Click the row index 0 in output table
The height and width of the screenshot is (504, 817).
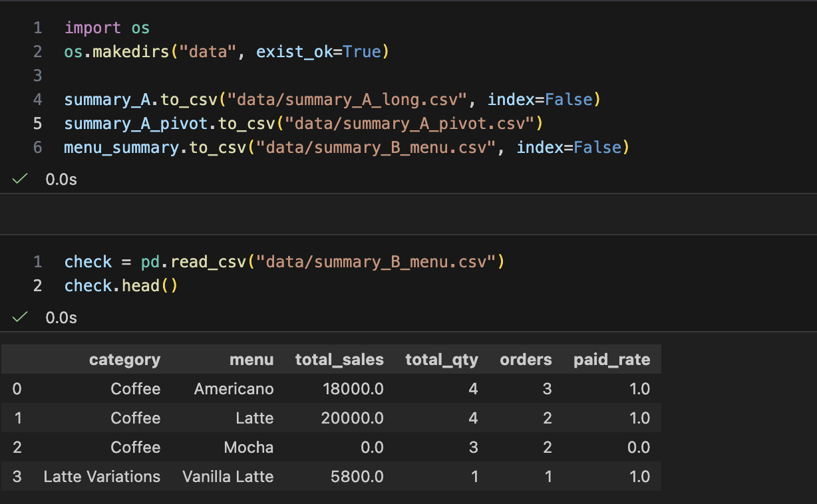(17, 388)
